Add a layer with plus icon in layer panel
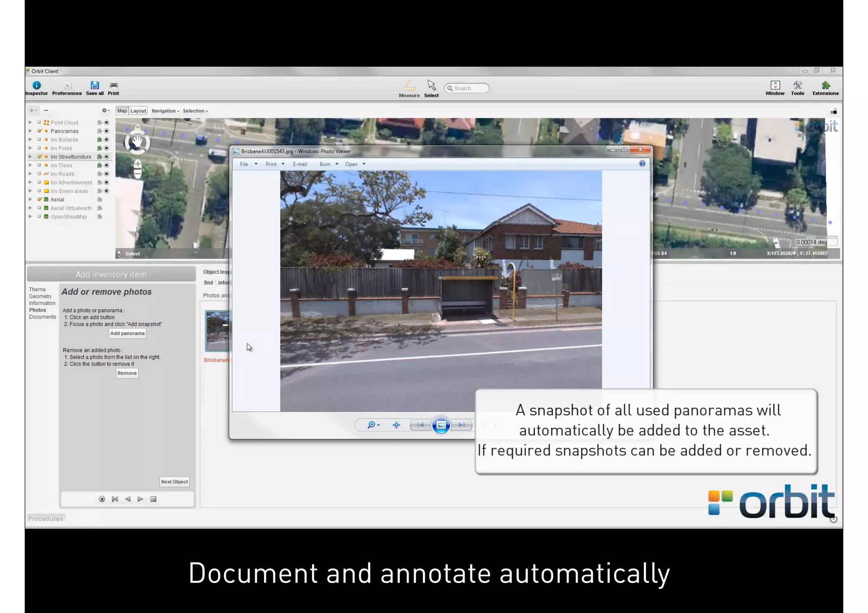Image resolution: width=868 pixels, height=613 pixels. click(x=32, y=111)
